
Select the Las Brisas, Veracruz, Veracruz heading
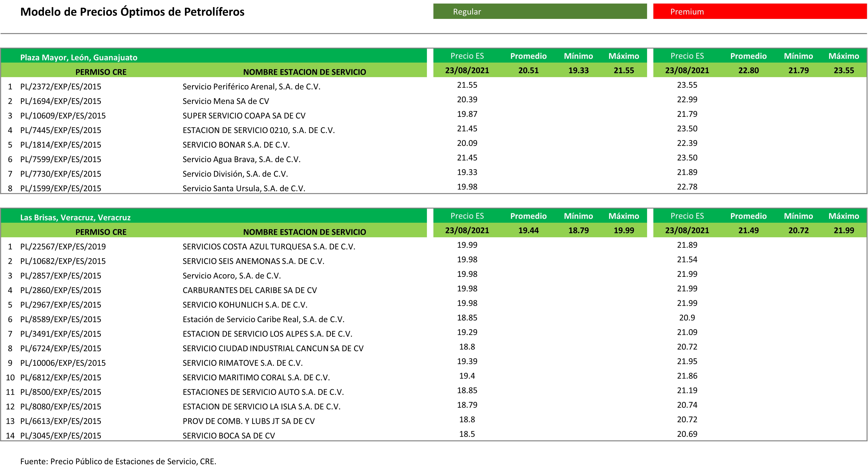pyautogui.click(x=75, y=217)
